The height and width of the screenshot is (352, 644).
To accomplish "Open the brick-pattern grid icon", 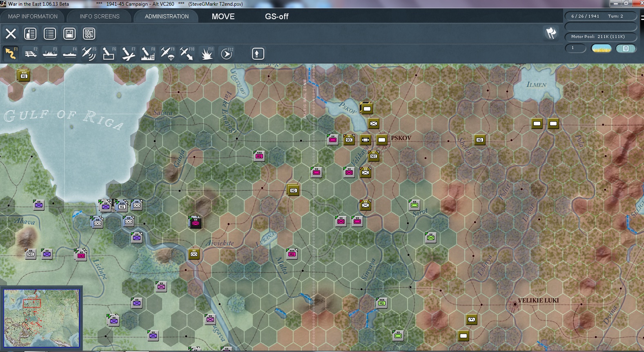I will [x=89, y=33].
